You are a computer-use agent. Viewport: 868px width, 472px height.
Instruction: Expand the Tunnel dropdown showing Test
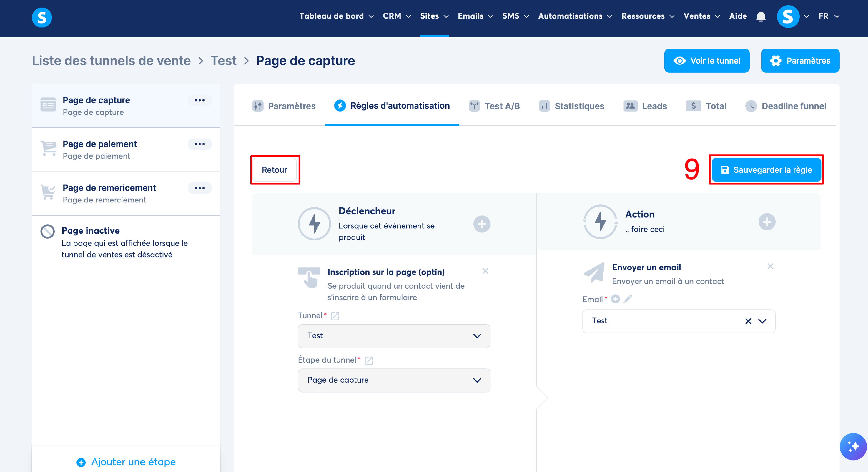point(393,336)
